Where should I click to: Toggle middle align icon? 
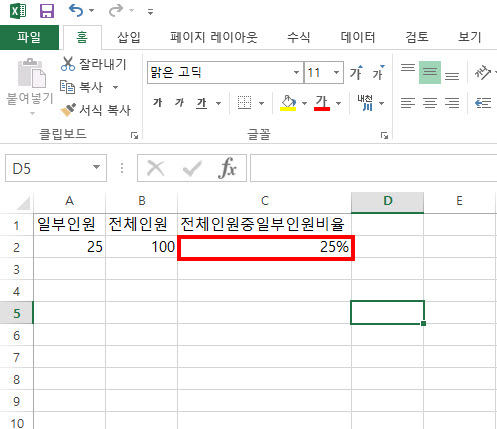point(430,72)
